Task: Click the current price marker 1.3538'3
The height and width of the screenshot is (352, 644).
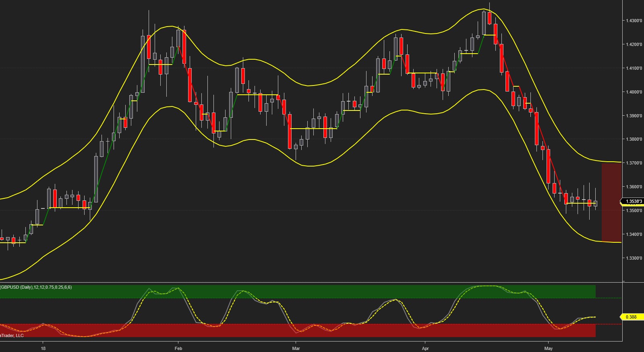Action: (x=633, y=201)
